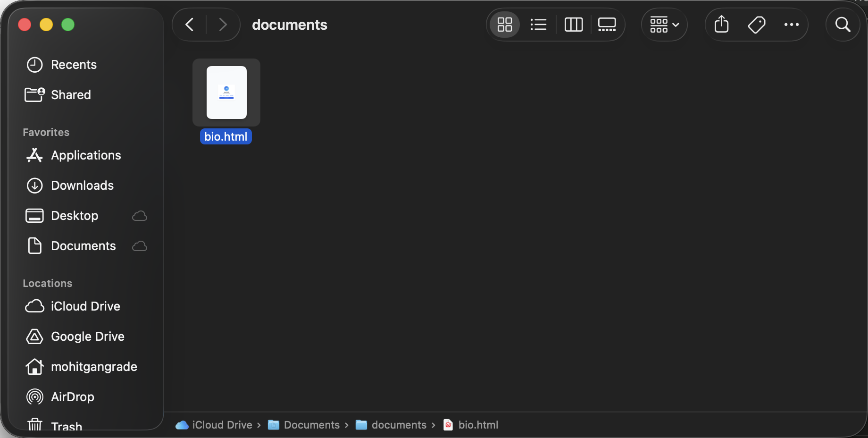The image size is (868, 438).
Task: Select Downloads in the sidebar
Action: [82, 185]
